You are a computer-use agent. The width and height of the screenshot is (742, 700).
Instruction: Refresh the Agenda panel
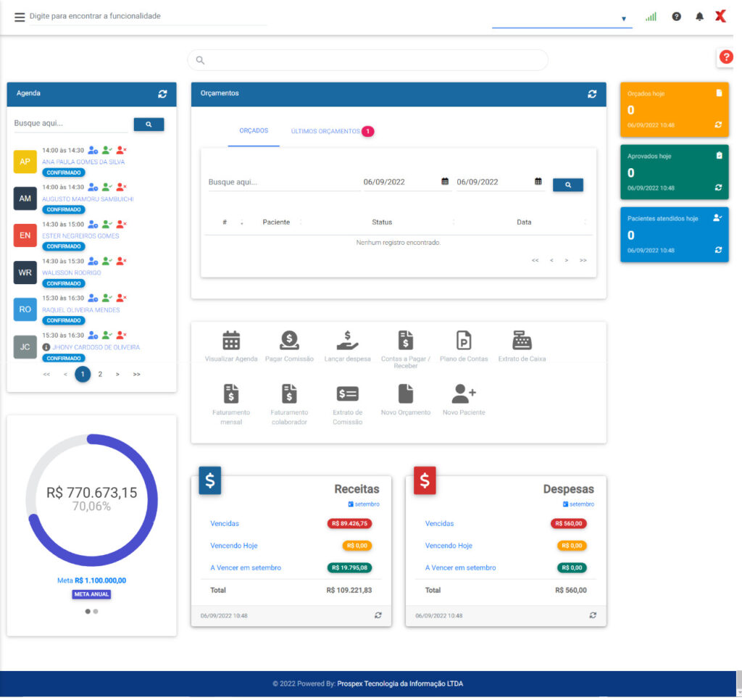pos(162,94)
